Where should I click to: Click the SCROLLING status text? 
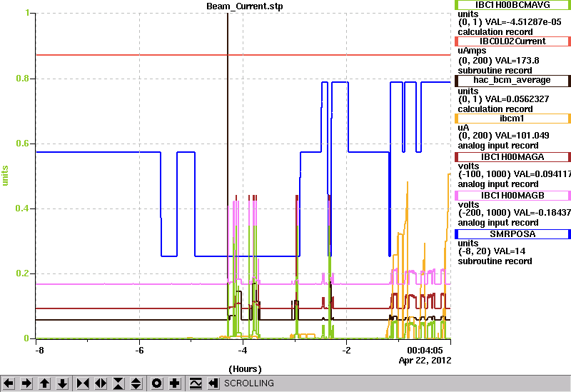[249, 383]
